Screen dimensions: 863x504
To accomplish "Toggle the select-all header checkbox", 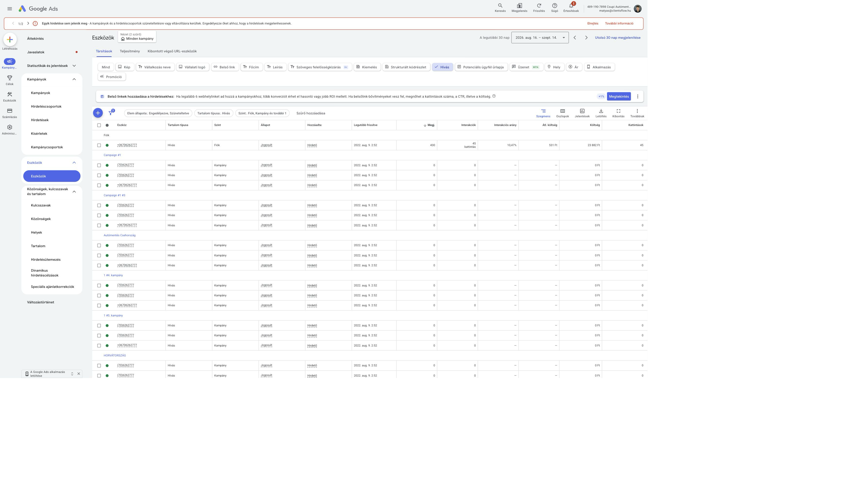I will (99, 125).
